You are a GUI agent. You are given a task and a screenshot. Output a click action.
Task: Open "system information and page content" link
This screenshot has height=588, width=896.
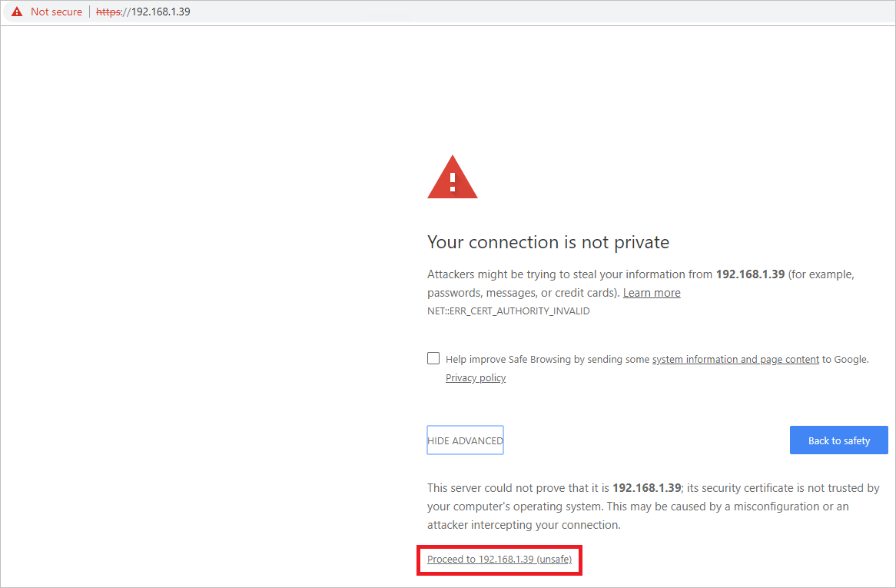(x=735, y=359)
